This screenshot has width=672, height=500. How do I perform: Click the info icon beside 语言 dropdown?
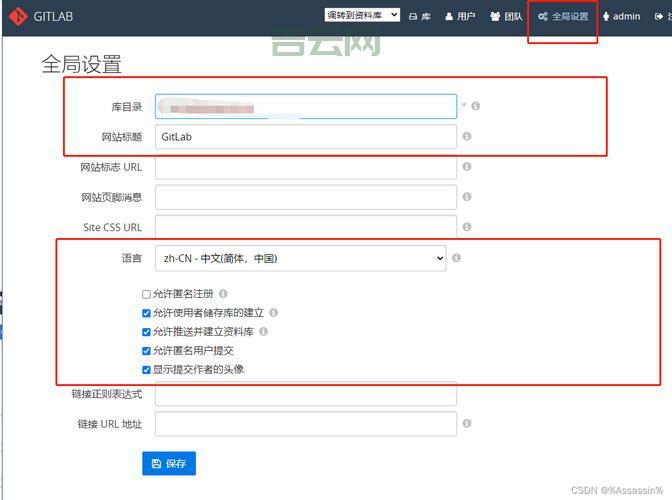[x=456, y=258]
